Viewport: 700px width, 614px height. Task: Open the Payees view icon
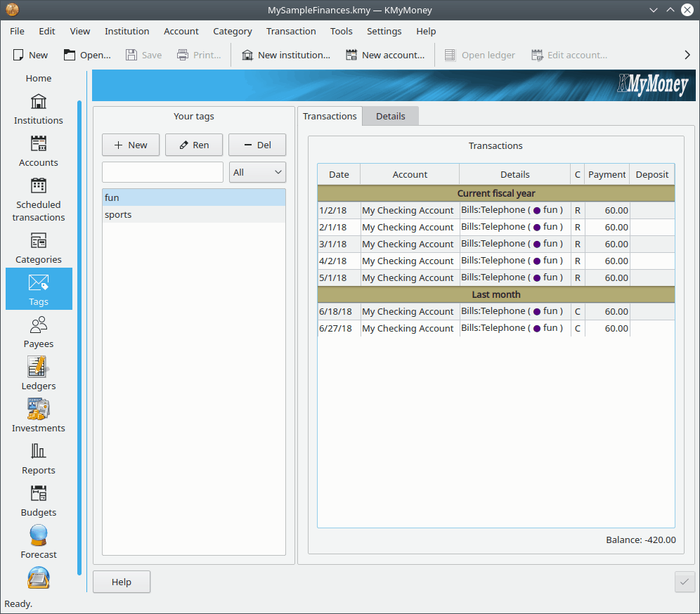coord(39,325)
